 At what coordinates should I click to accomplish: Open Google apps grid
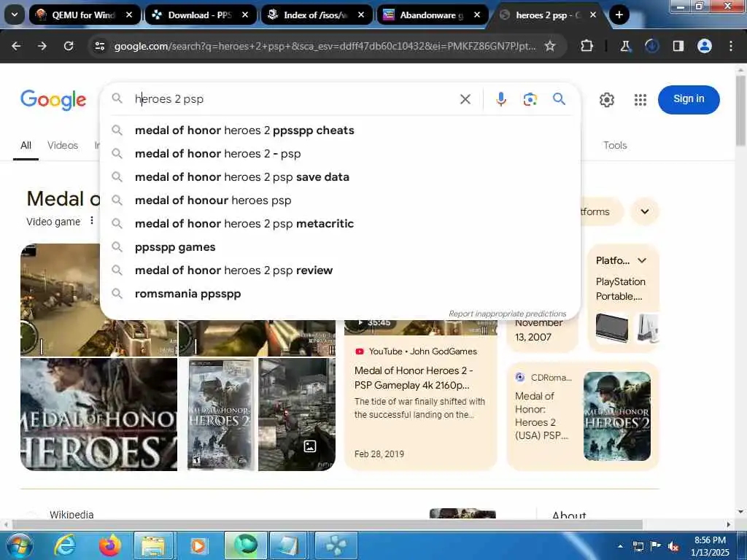pos(640,99)
